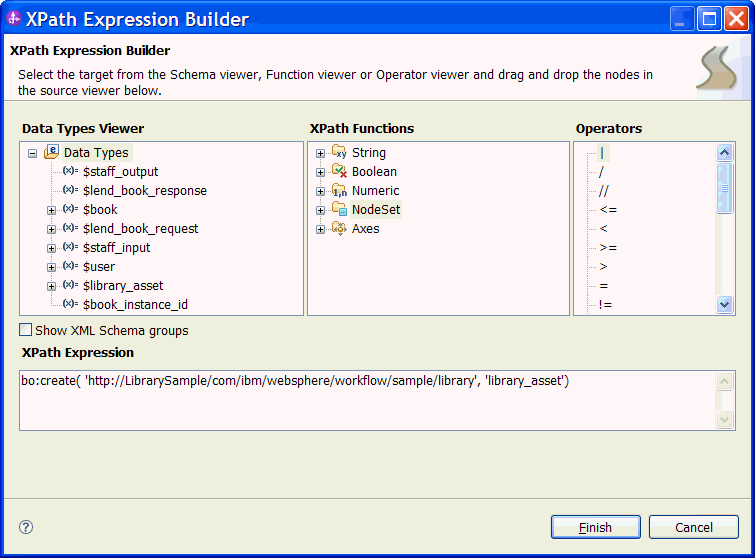Expand the String functions category

(321, 153)
